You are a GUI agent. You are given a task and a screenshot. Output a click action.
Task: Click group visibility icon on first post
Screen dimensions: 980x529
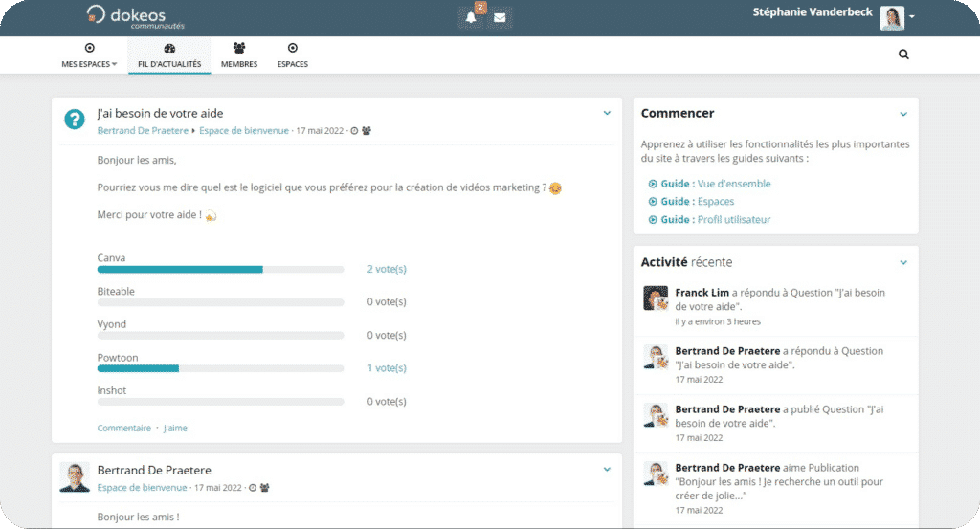367,130
